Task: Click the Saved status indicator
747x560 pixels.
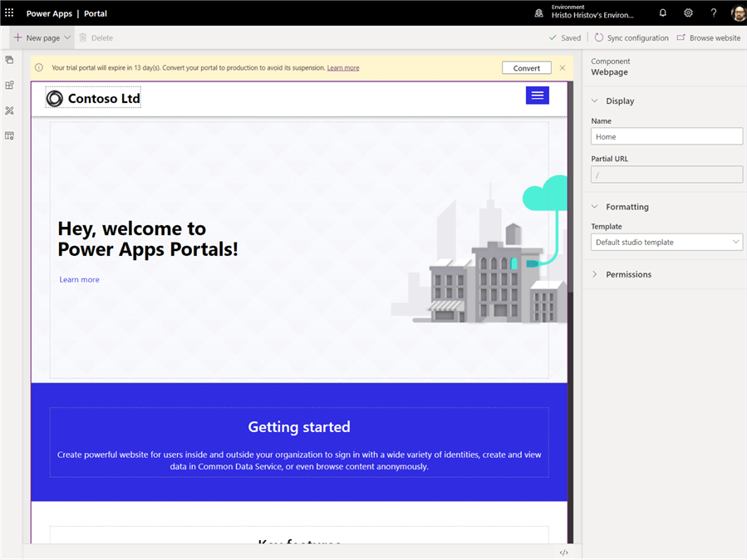Action: coord(565,37)
